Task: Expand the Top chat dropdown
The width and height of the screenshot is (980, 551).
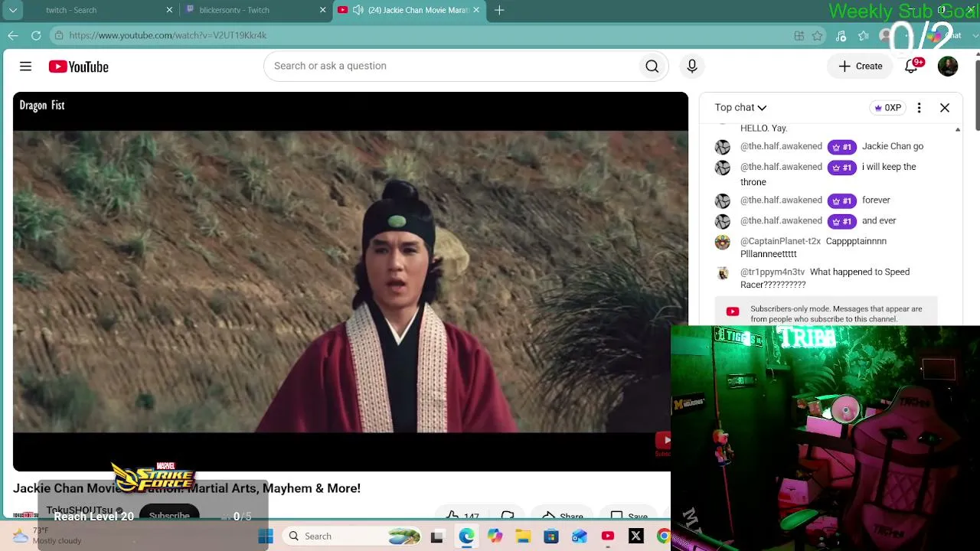Action: click(740, 108)
